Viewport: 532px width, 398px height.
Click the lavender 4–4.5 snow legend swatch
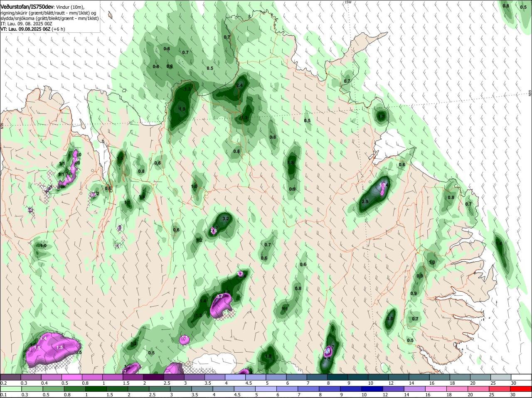tap(236, 377)
